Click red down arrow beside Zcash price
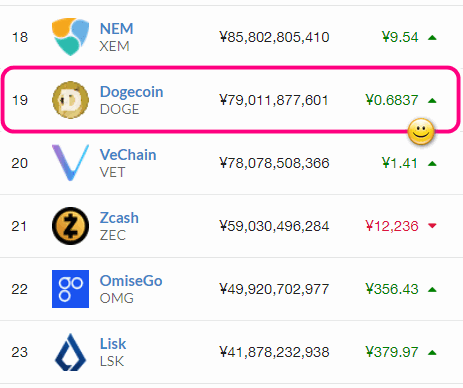463x388 pixels. pyautogui.click(x=432, y=226)
